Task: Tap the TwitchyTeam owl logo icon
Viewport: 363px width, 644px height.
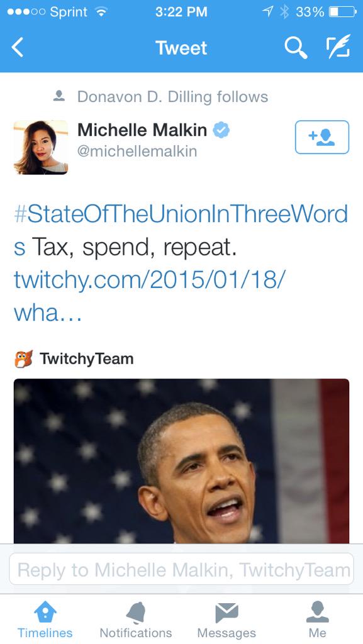Action: (23, 359)
